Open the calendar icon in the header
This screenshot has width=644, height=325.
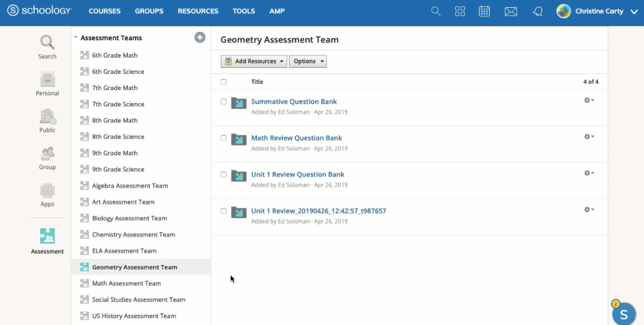point(484,11)
